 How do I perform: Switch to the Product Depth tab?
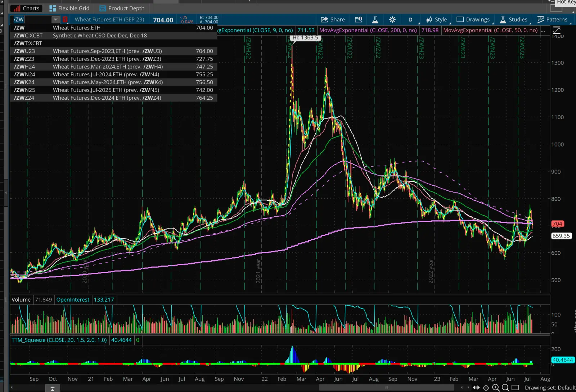122,8
